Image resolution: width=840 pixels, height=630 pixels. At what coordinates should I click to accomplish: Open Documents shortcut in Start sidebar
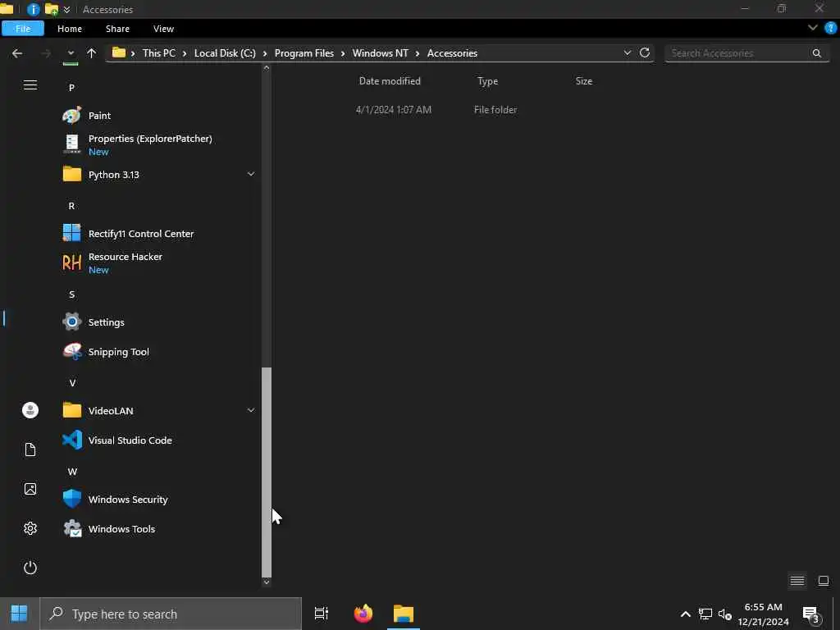30,450
